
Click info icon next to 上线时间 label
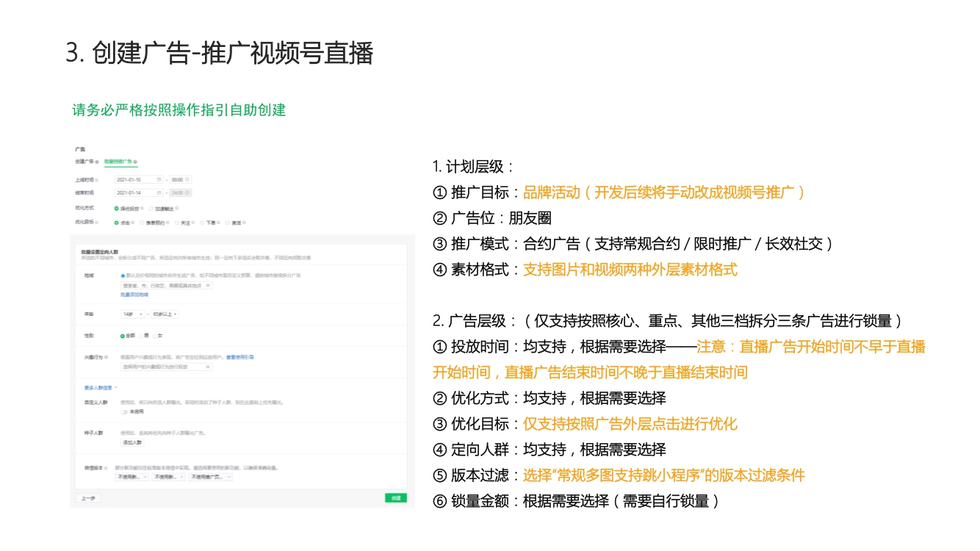[x=96, y=179]
